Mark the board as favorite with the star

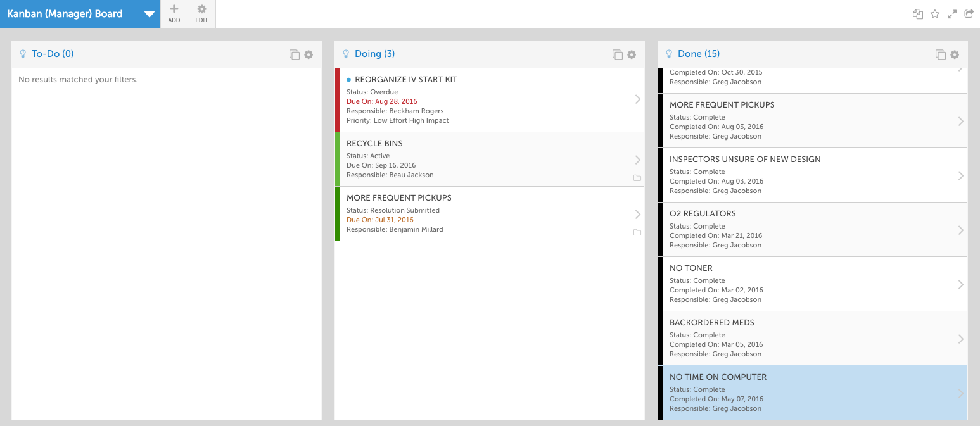[x=935, y=13]
